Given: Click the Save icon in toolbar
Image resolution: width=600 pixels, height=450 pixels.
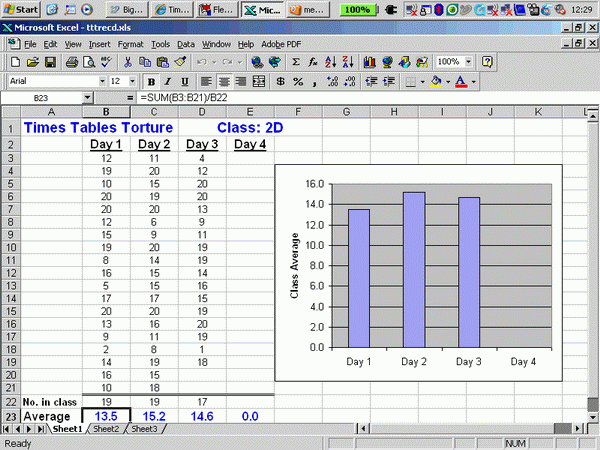Looking at the screenshot, I should [x=49, y=62].
